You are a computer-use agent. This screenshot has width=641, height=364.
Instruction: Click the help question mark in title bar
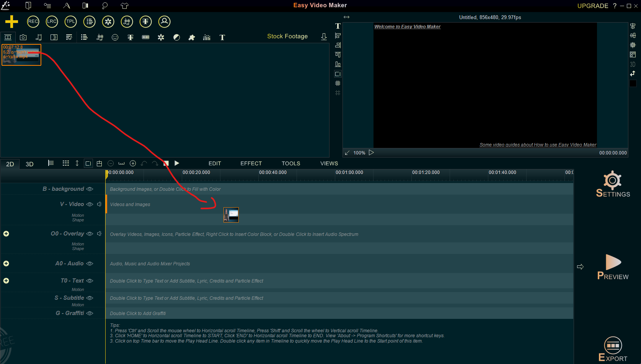pyautogui.click(x=615, y=6)
